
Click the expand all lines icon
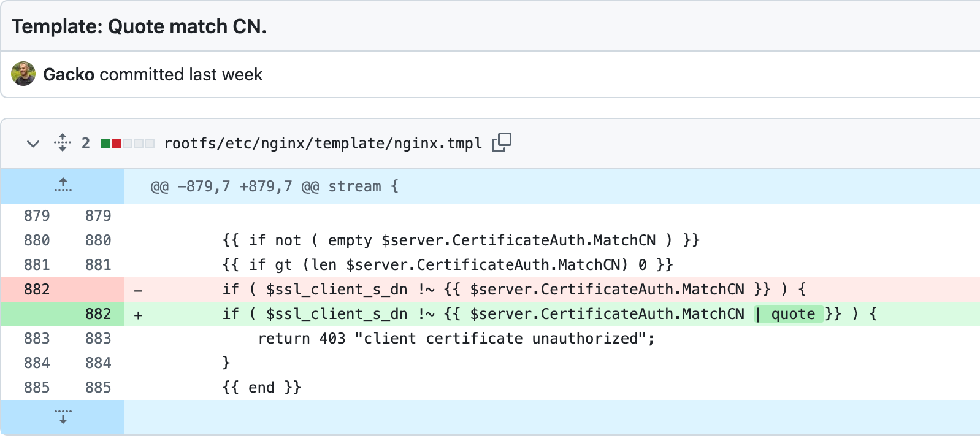63,143
